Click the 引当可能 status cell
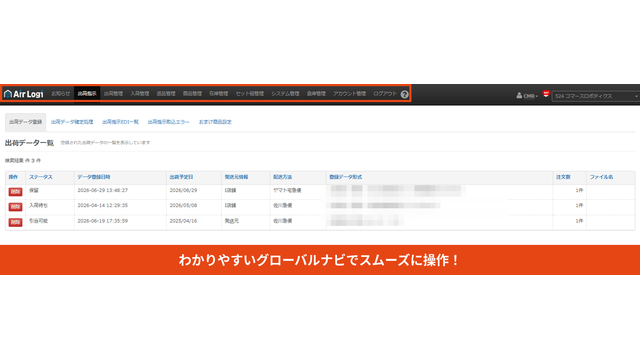640x360 pixels. (x=38, y=221)
